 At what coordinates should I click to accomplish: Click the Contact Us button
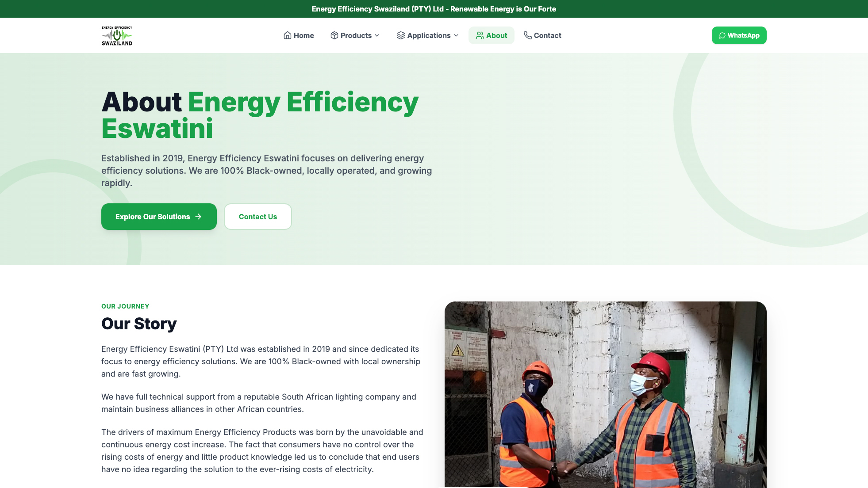click(257, 217)
